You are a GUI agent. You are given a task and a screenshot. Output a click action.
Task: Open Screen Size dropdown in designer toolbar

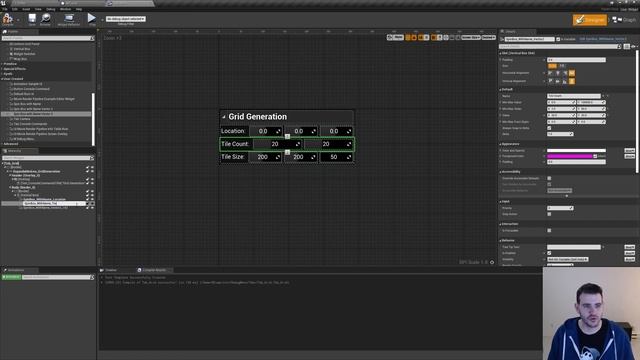[471, 38]
